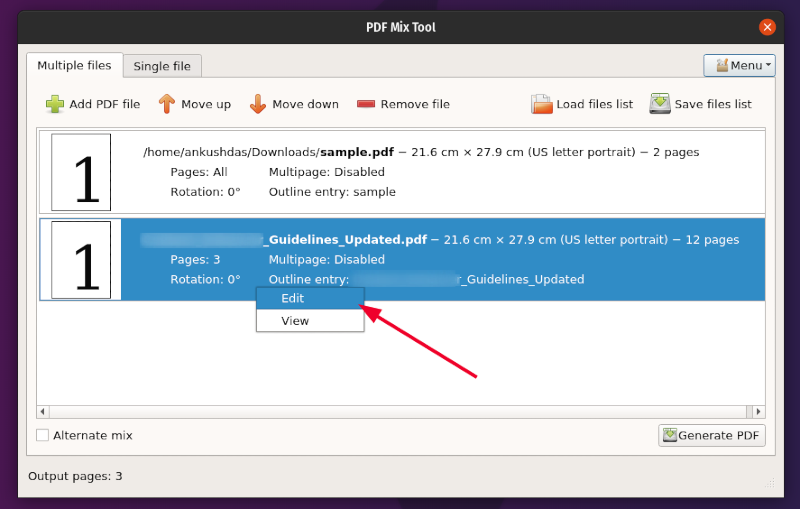Viewport: 800px width, 509px height.
Task: Select the Multiple files tab
Action: 74,65
